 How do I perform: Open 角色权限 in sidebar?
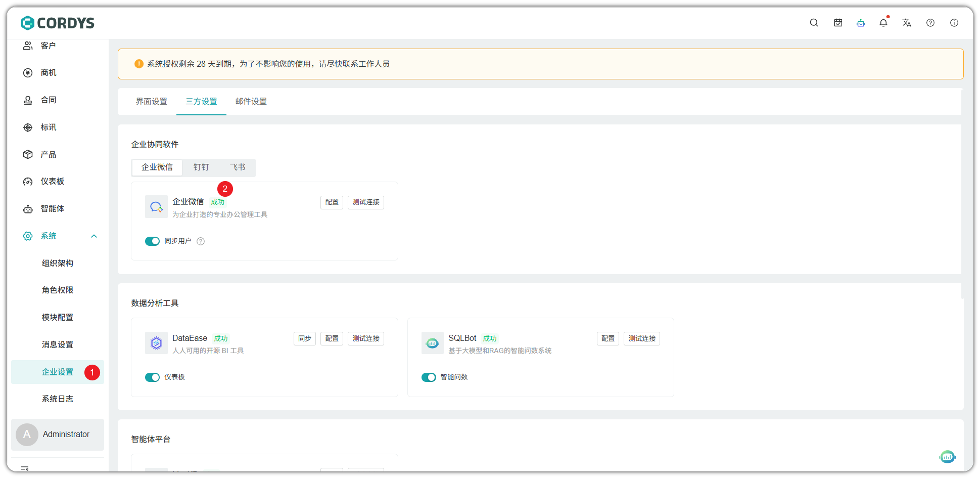coord(58,290)
